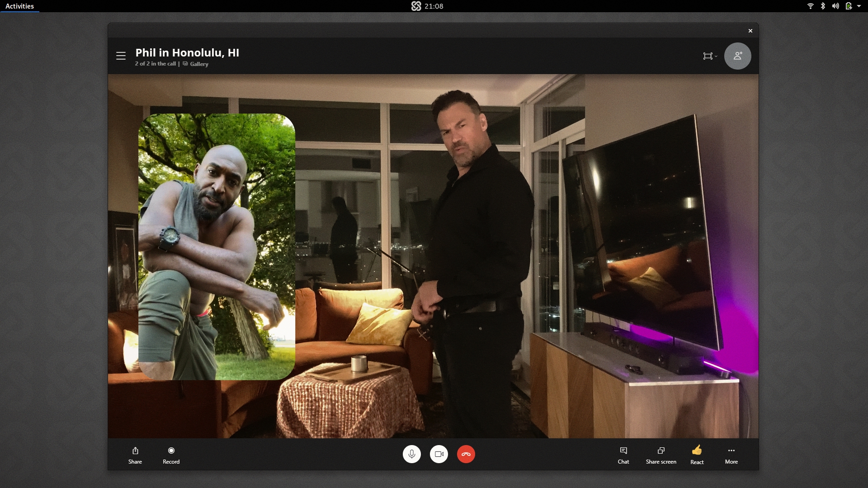Open clock and calendar at 21:08
This screenshot has height=488, width=868.
click(433, 6)
